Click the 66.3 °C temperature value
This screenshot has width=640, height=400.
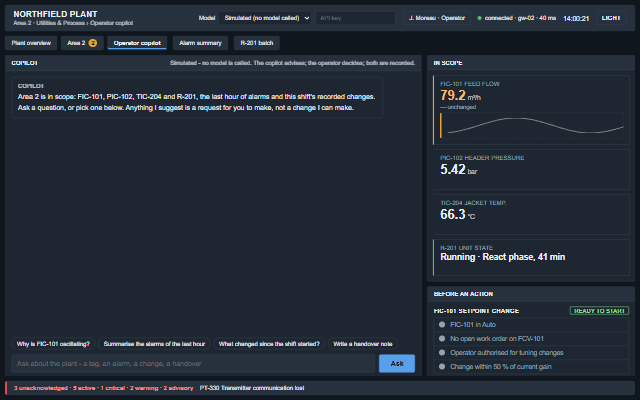[458, 214]
